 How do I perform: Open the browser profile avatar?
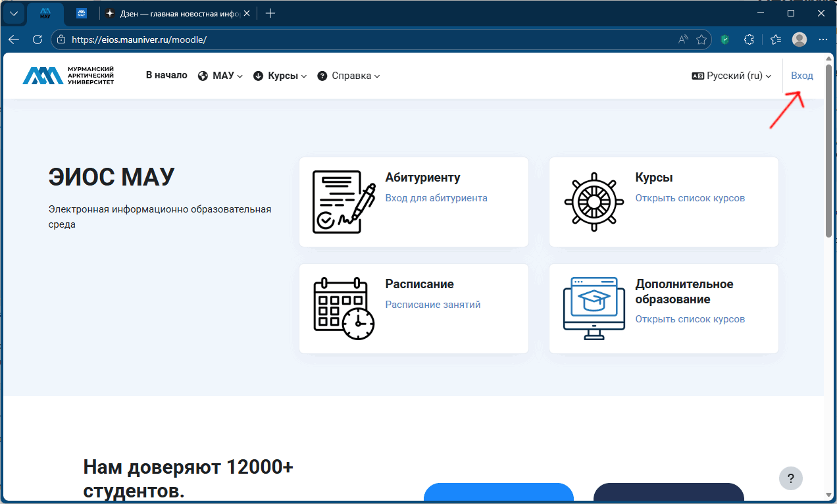pyautogui.click(x=799, y=39)
